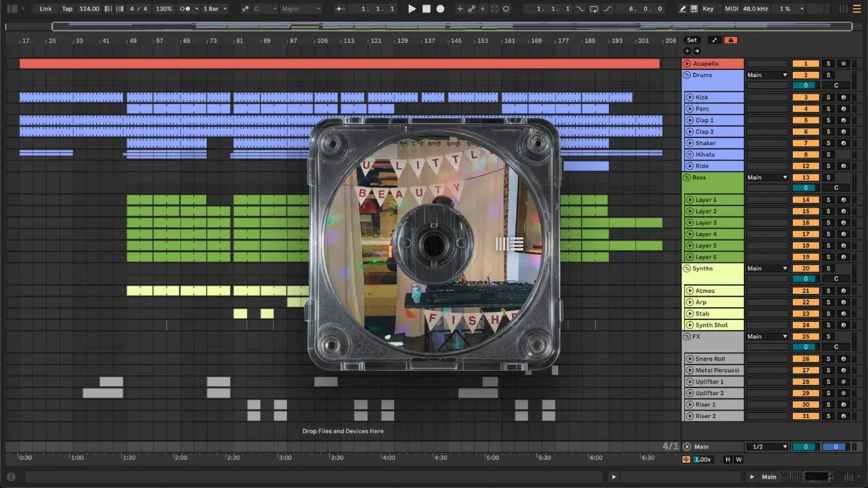Click the Link button
868x488 pixels.
[x=45, y=9]
